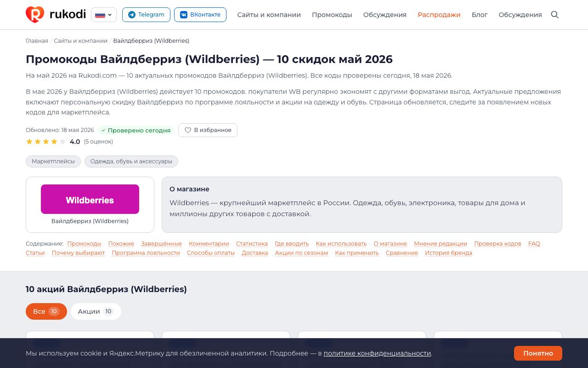Click the fifth grey rating star
Screen dimensions: 588x368
pyautogui.click(x=62, y=142)
